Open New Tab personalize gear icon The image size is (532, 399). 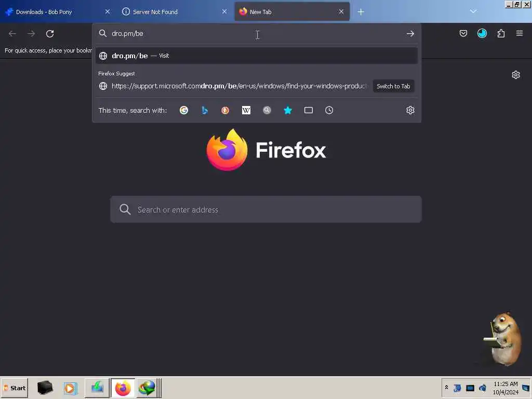516,75
